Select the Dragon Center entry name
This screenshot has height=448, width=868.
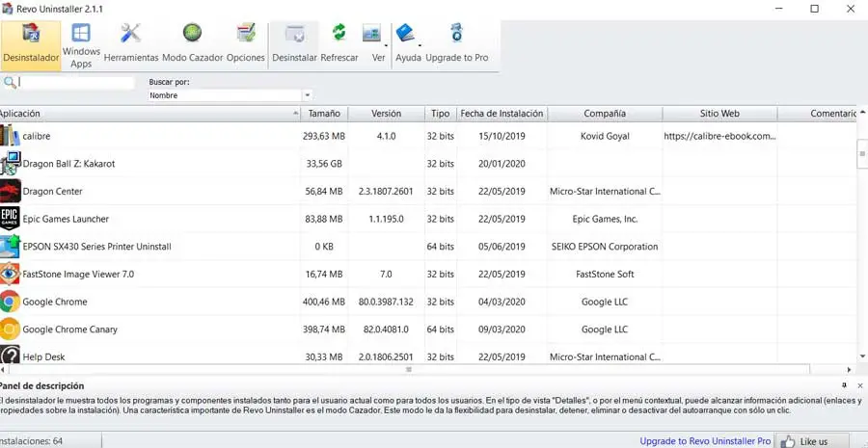[x=52, y=192]
